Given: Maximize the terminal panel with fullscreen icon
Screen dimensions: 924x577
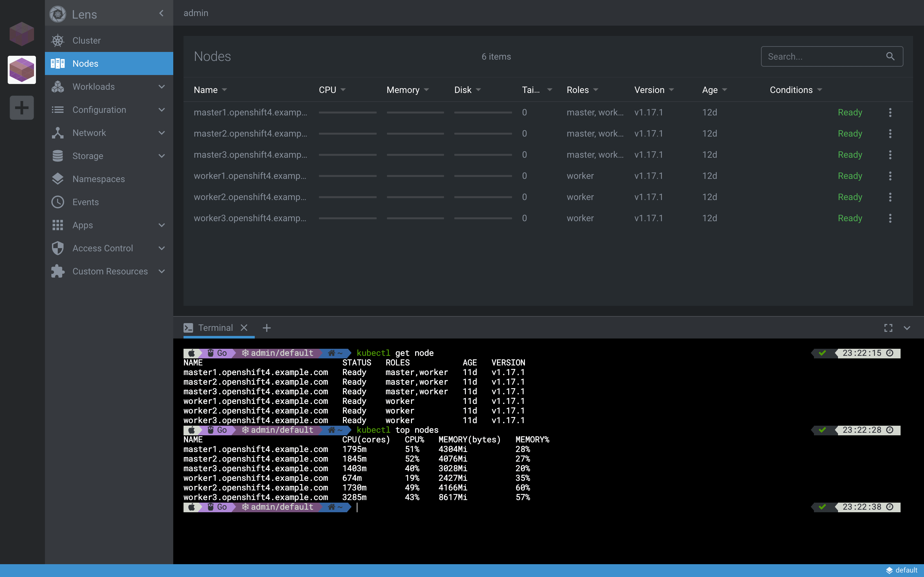Looking at the screenshot, I should tap(888, 328).
